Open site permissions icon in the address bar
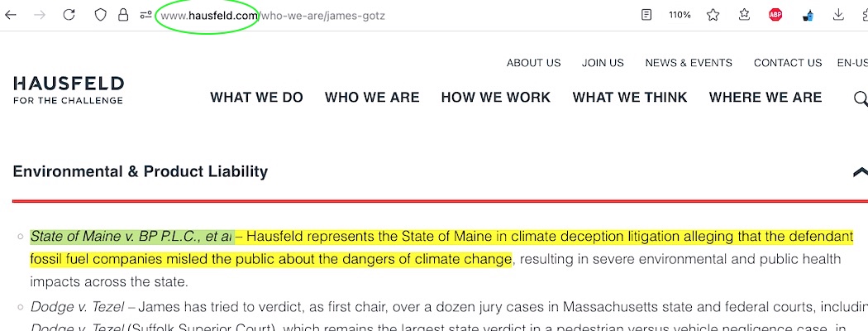 (x=145, y=15)
